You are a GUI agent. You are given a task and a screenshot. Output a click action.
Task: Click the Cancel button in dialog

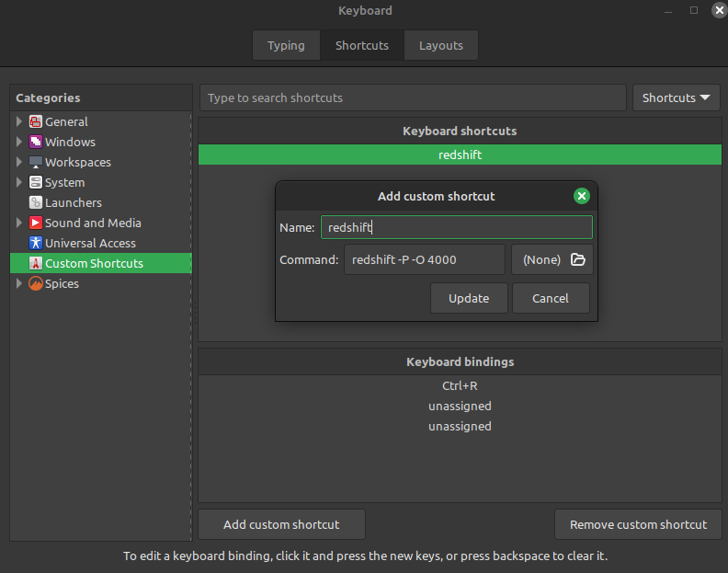click(x=551, y=298)
